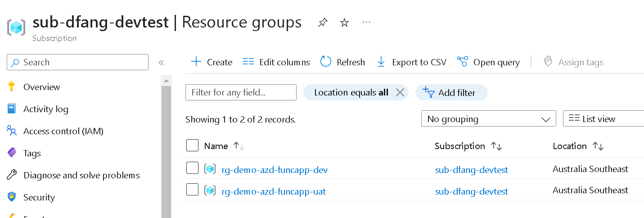This screenshot has height=218, width=644.
Task: Click the Assign tags icon
Action: [548, 62]
